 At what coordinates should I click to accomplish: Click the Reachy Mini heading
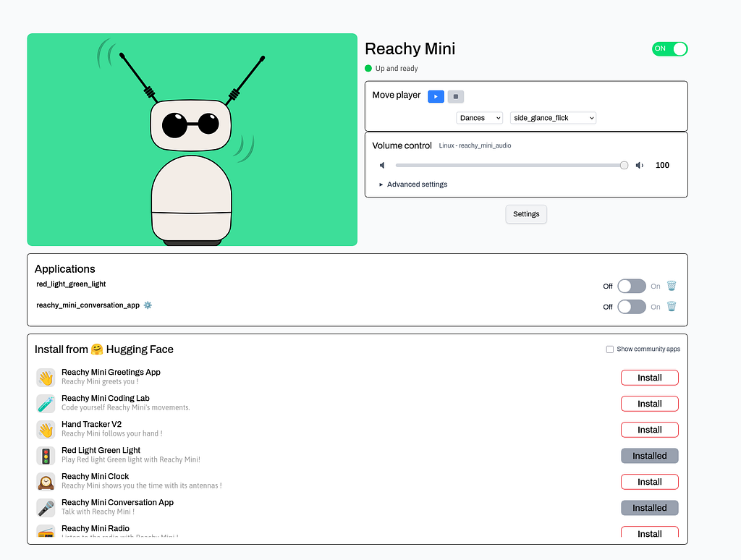coord(410,48)
